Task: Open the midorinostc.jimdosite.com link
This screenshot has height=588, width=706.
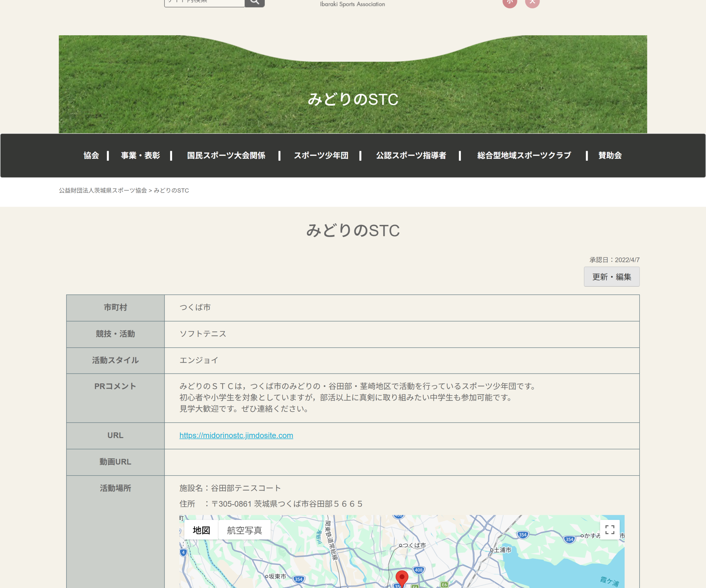Action: tap(236, 436)
